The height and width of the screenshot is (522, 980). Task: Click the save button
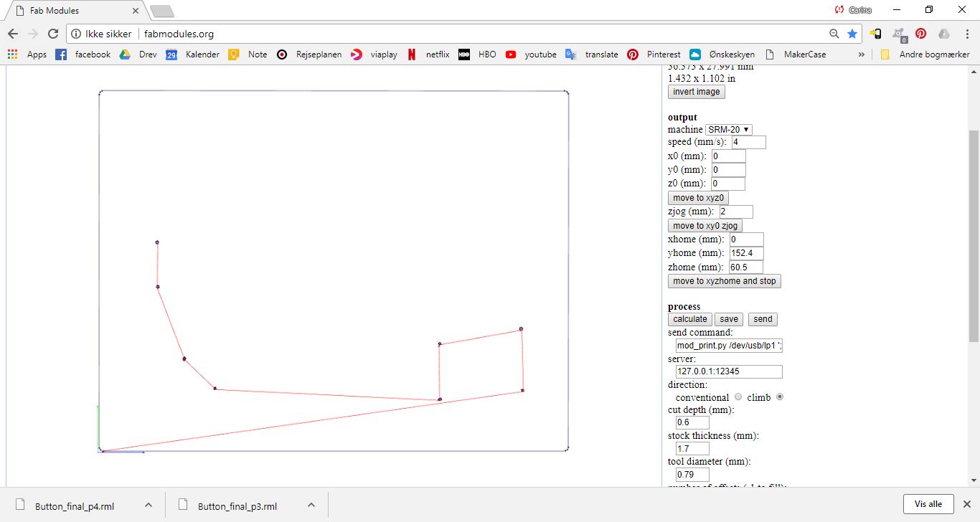pyautogui.click(x=729, y=319)
